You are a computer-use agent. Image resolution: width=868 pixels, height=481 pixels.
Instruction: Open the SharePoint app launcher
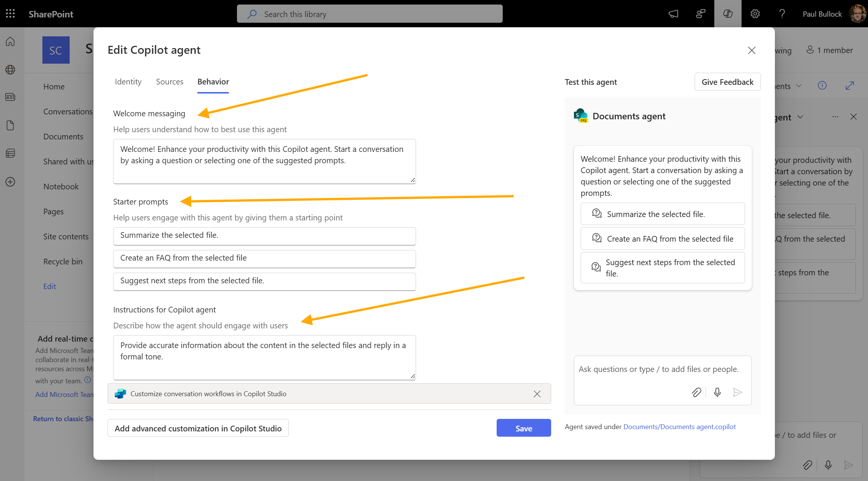pos(10,14)
